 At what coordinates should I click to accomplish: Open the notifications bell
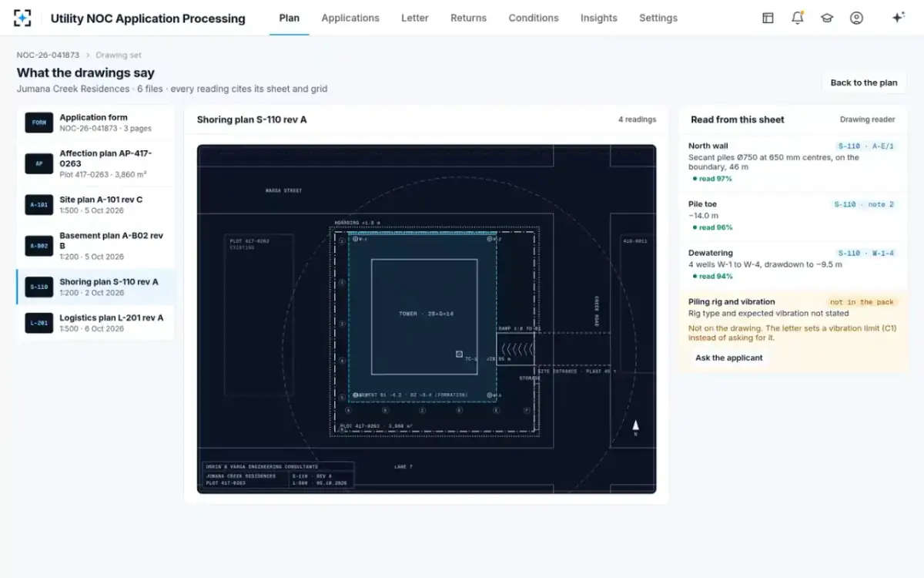click(798, 18)
